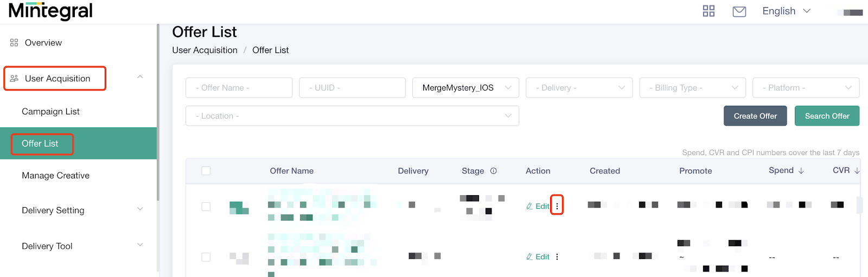Sort by Spend using its arrow

[801, 171]
